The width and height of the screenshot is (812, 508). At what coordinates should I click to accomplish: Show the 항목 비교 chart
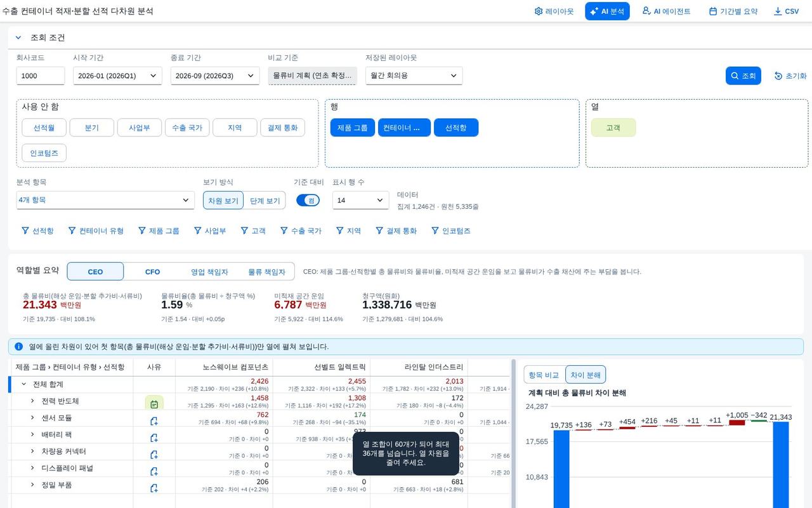pos(544,375)
